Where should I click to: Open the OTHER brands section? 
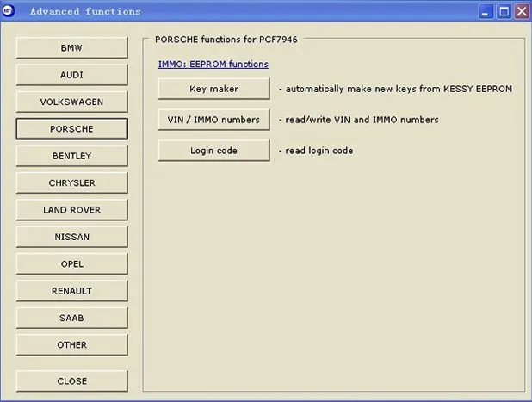pos(71,345)
